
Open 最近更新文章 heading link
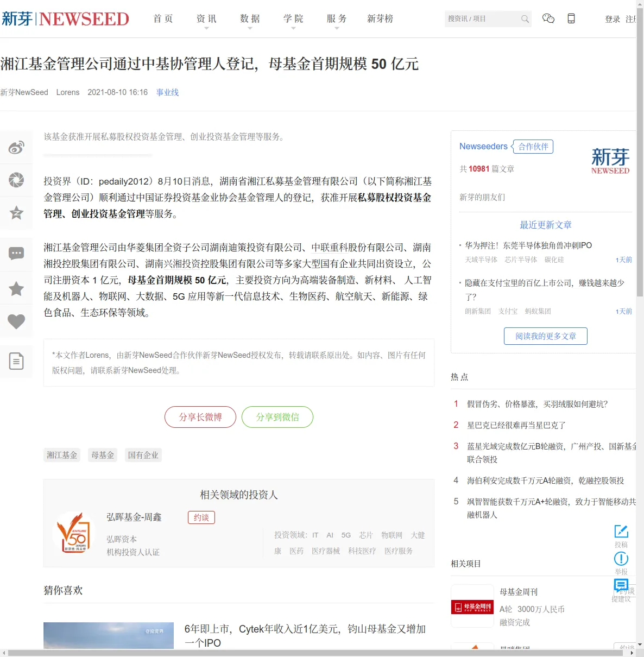546,225
